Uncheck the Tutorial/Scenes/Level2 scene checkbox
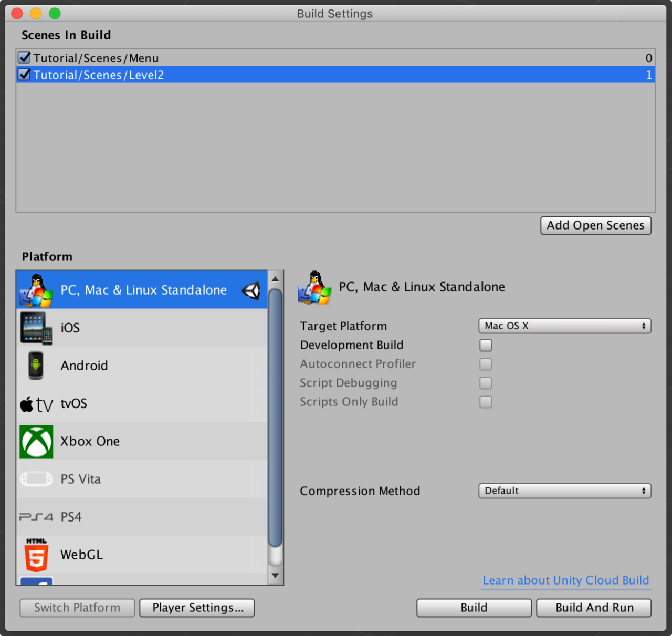 (24, 74)
